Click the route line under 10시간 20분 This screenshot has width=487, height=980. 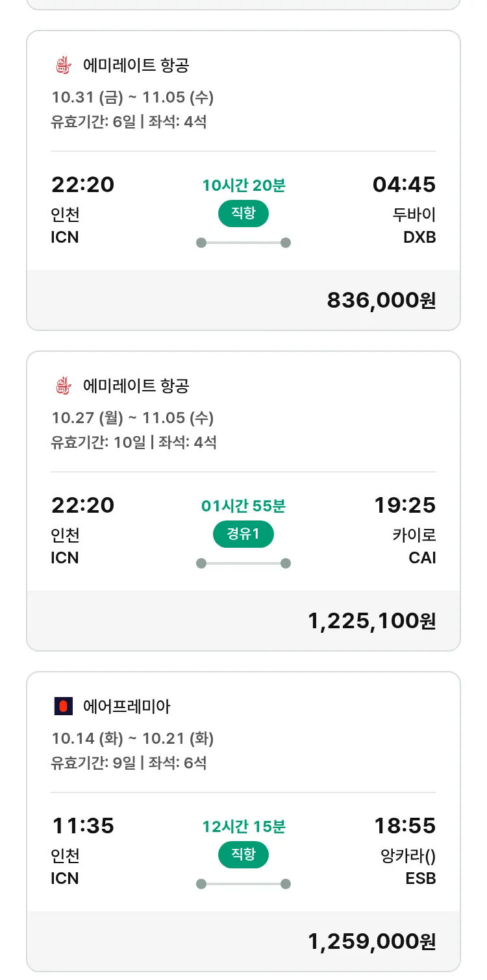(x=243, y=243)
